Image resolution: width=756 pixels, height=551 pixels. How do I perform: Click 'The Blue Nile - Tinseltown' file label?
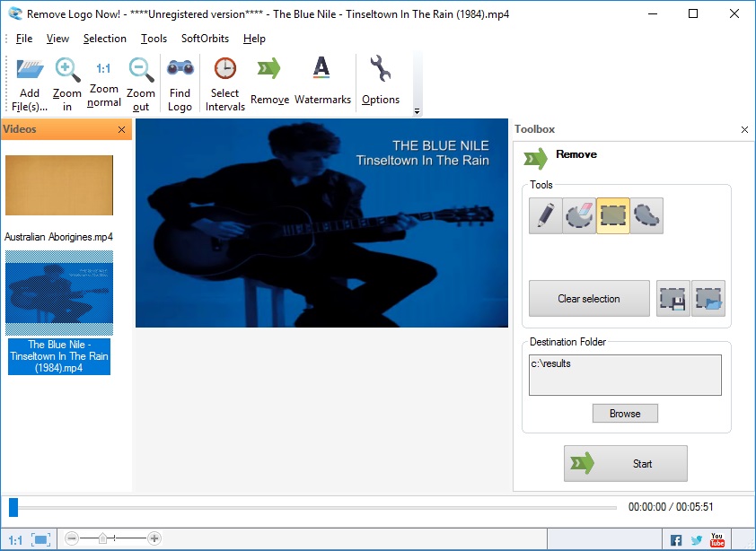point(59,356)
